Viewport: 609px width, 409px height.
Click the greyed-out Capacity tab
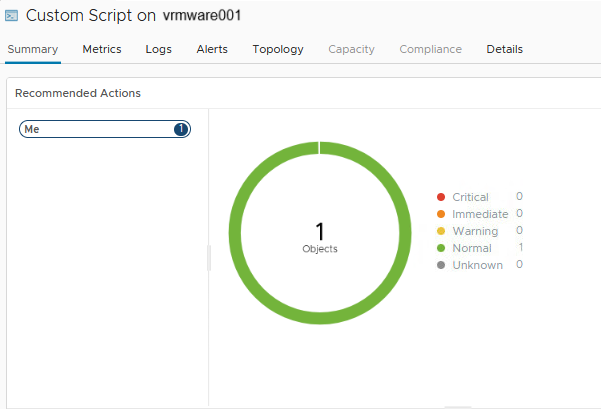pyautogui.click(x=351, y=49)
